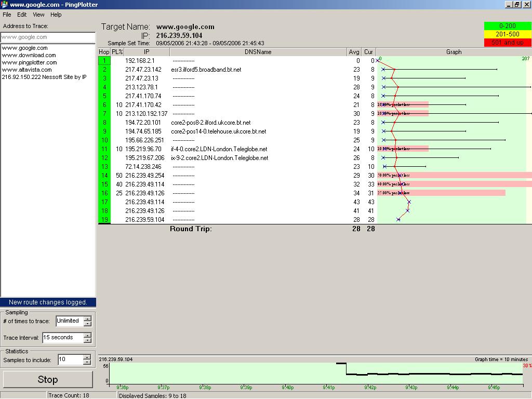Click the IP column header
Viewport: 532px width, 399px height.
[x=147, y=52]
